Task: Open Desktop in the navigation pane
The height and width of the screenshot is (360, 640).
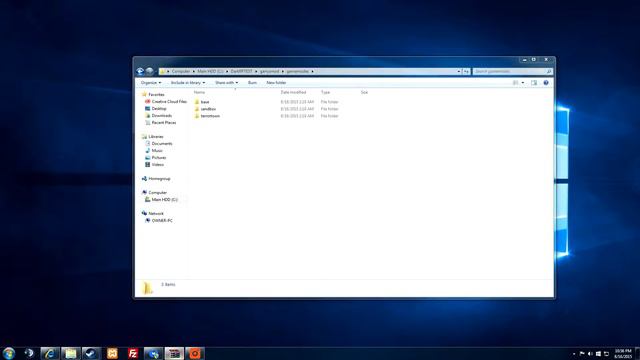Action: click(x=159, y=109)
